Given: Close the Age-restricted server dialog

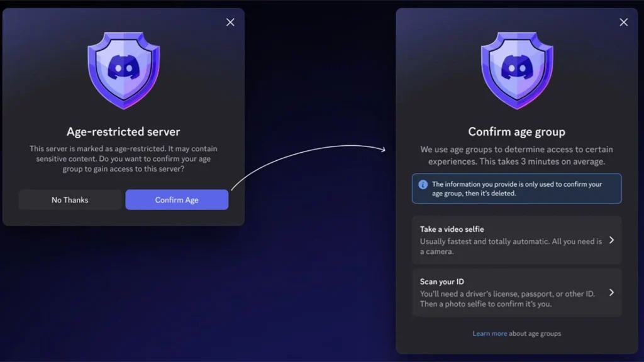Looking at the screenshot, I should click(x=230, y=23).
